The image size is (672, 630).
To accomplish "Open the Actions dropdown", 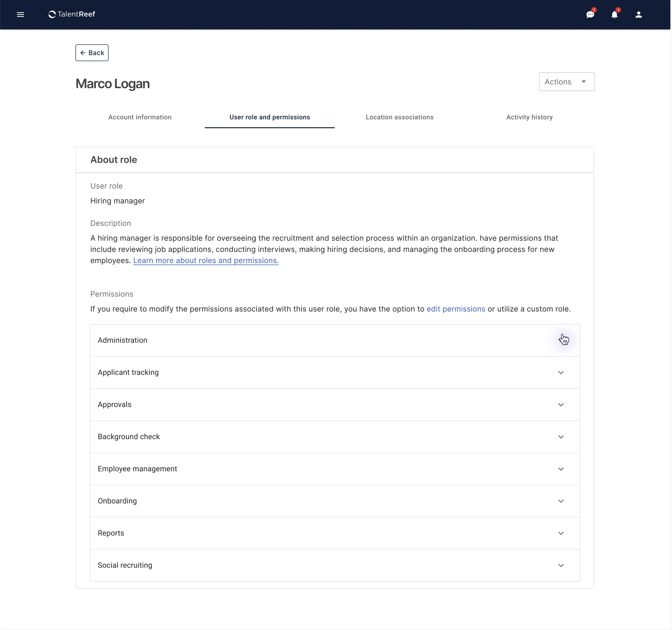I will click(x=567, y=81).
